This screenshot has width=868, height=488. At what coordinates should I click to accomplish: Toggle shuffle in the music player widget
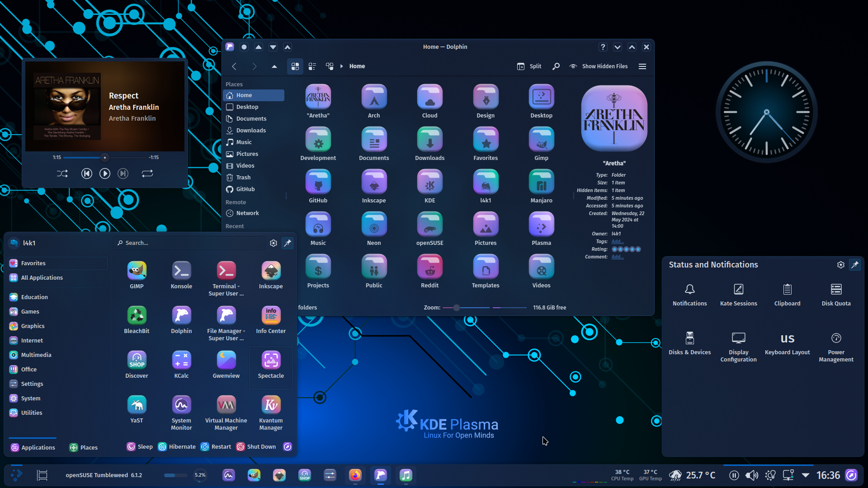tap(62, 174)
